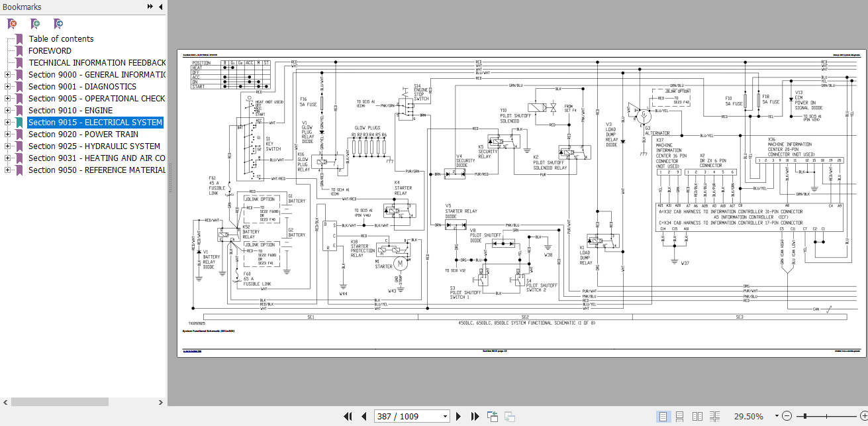Click the delete bookmark icon
Viewport: 868px width, 426px height.
coord(12,24)
